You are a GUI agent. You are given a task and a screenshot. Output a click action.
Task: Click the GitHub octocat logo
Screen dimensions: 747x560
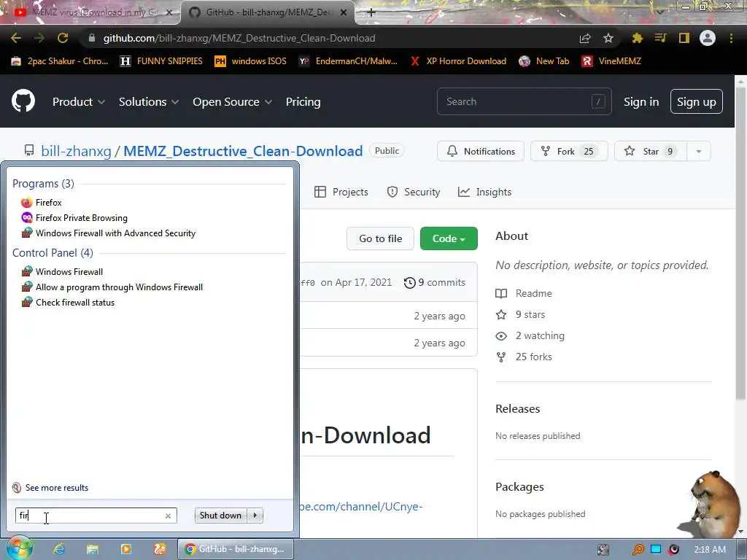click(23, 101)
